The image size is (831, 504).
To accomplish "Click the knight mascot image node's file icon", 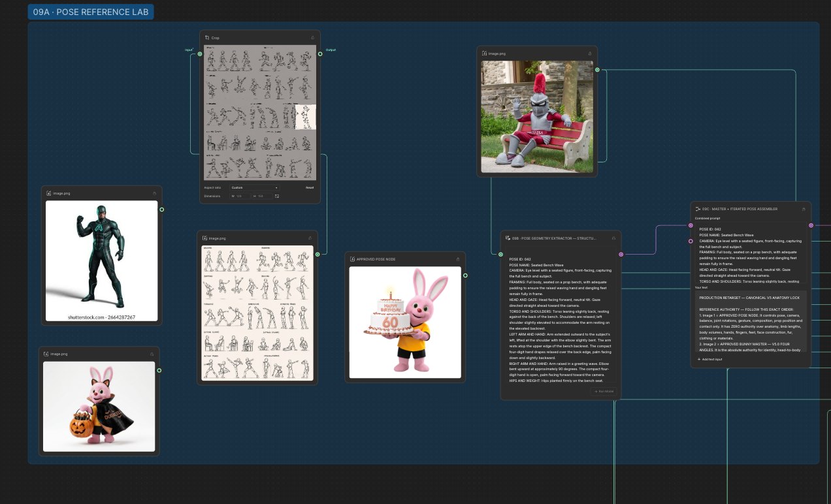I will [484, 54].
